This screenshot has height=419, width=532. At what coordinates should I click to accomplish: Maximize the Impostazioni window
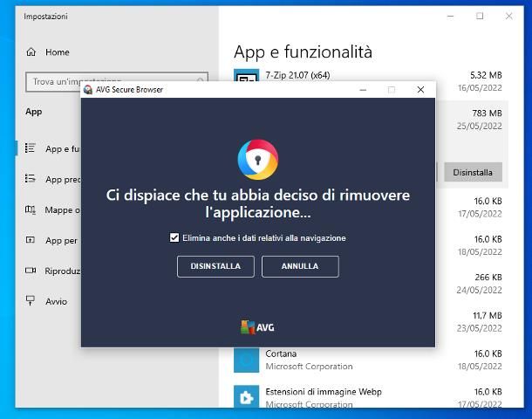pyautogui.click(x=480, y=16)
